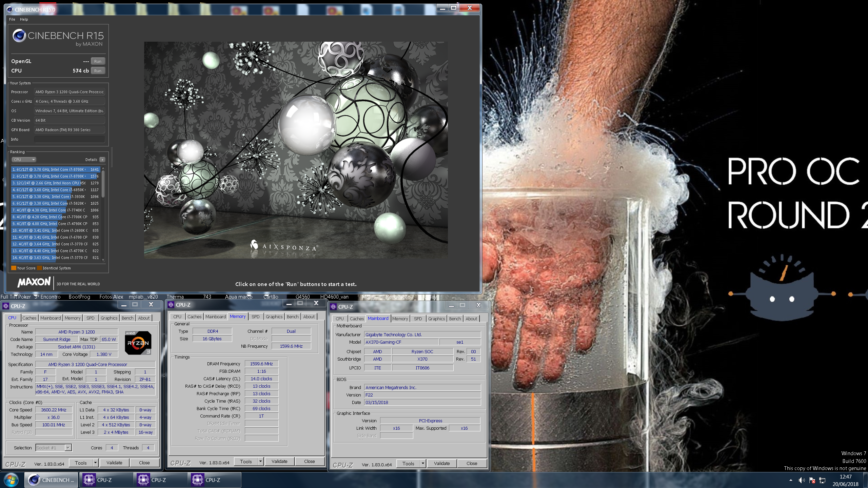Select ranking row Xeon CPU 1279
Image resolution: width=868 pixels, height=488 pixels.
pyautogui.click(x=55, y=183)
